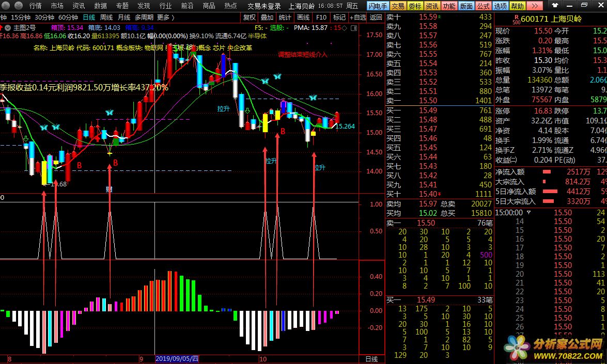
Task: Click the 画线 drawing button
Action: (303, 18)
